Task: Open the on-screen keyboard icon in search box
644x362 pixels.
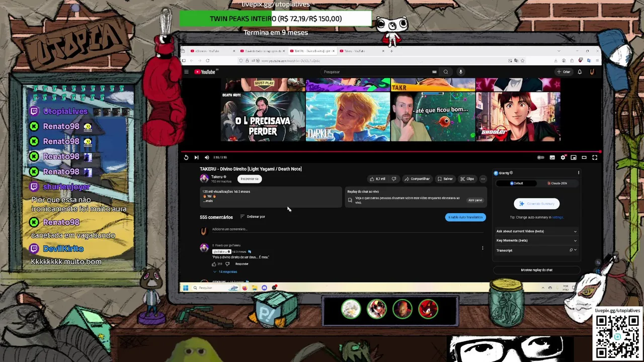Action: (x=434, y=72)
